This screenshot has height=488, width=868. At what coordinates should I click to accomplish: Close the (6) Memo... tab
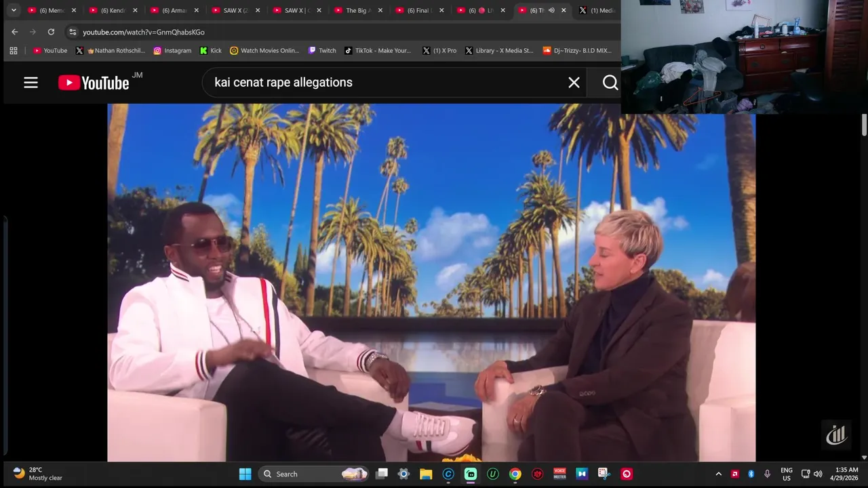pos(74,10)
